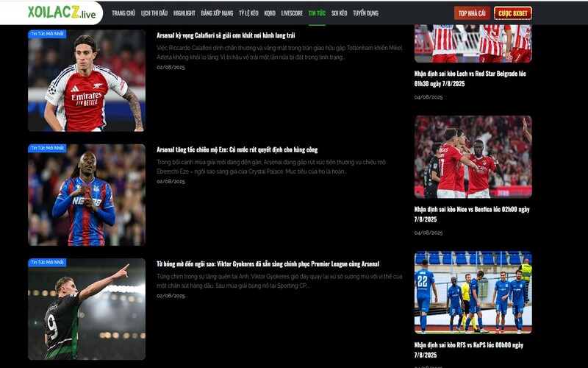Open article headline about Viktor Gyokeres Premier League
This screenshot has width=588, height=368.
click(268, 264)
